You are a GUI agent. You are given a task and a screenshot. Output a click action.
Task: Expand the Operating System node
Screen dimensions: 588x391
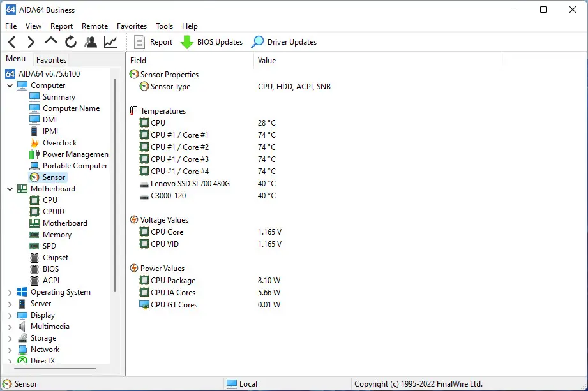(x=10, y=293)
